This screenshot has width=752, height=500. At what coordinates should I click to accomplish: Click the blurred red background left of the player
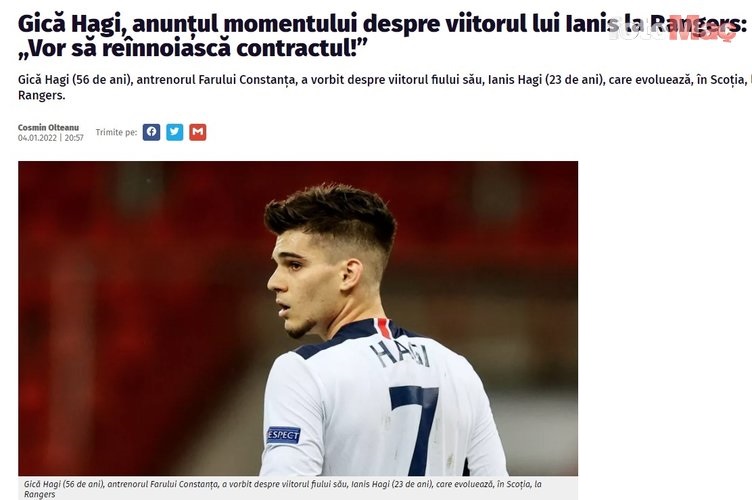click(x=134, y=312)
